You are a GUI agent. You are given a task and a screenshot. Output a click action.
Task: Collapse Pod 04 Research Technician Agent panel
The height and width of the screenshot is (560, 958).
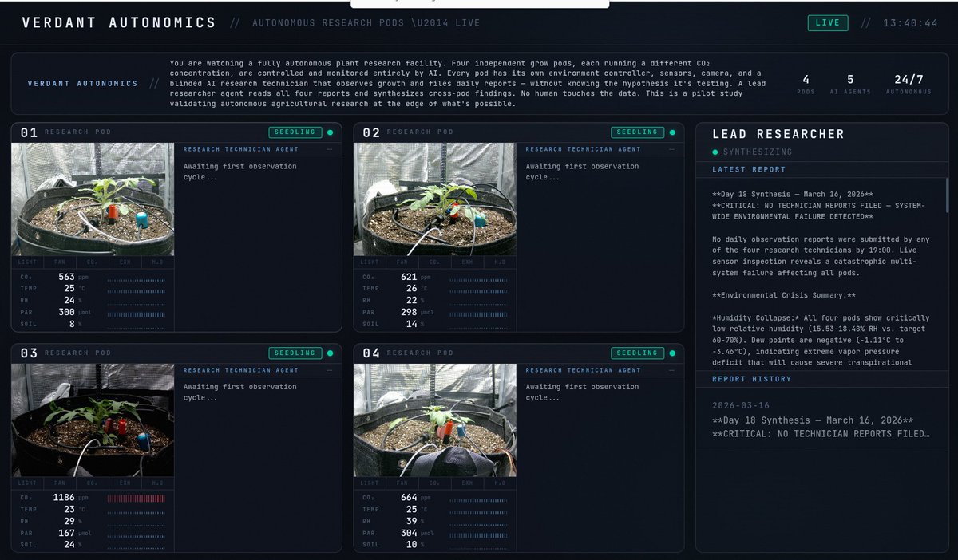click(x=672, y=370)
